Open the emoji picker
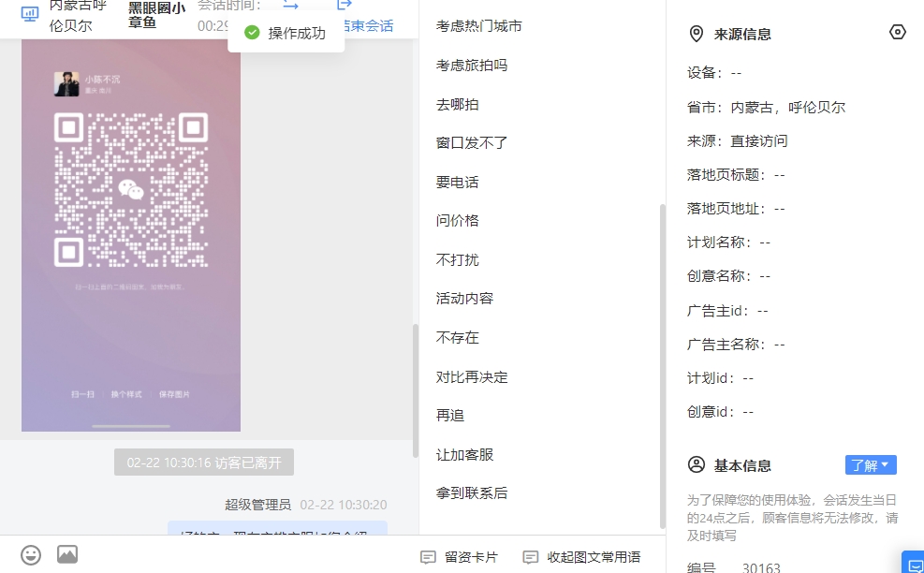Screen dimensions: 924x573 31,554
